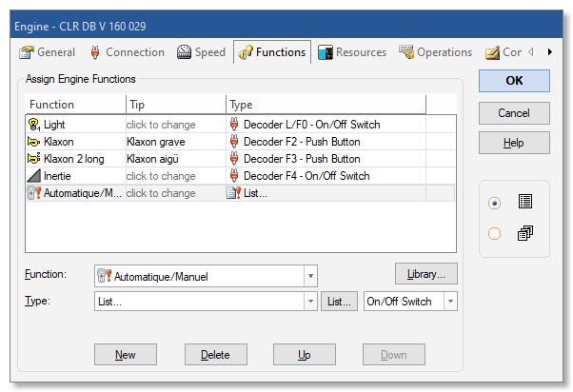
Task: Expand the Type List dropdown
Action: 310,302
